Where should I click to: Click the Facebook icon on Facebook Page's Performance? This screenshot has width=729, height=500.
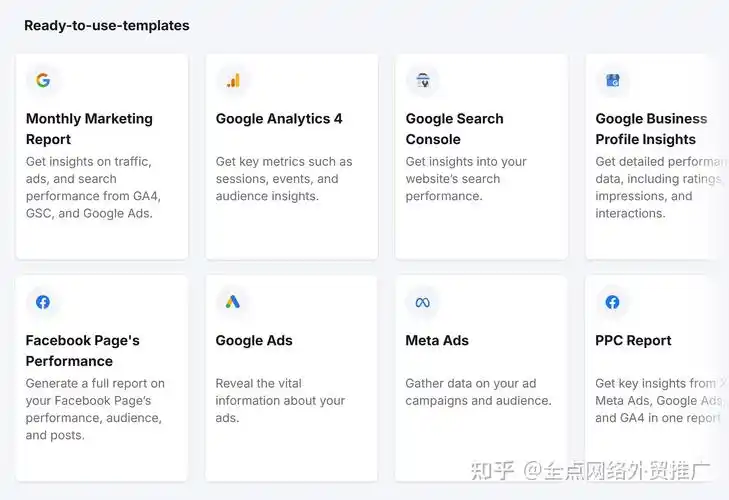[x=43, y=302]
